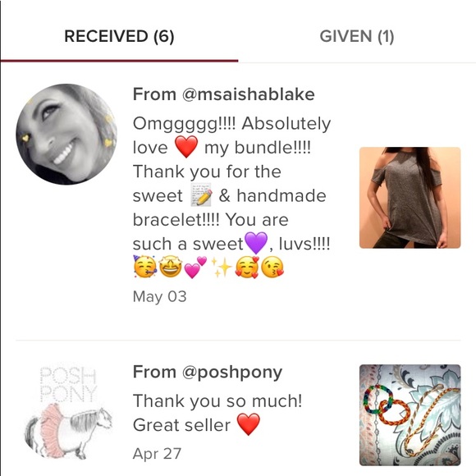Screen dimensions: 476x476
Task: View the handmade bracelets listing thumbnail
Action: [410, 415]
